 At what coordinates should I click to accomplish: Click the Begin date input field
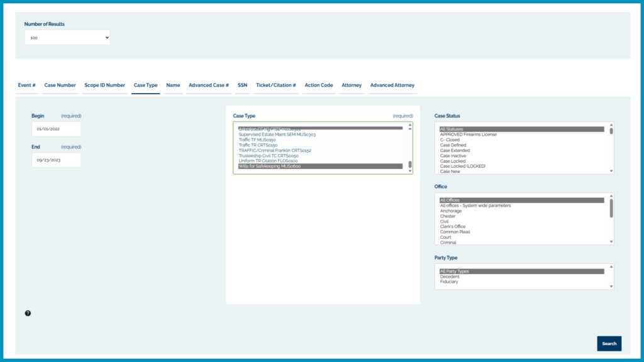point(56,129)
